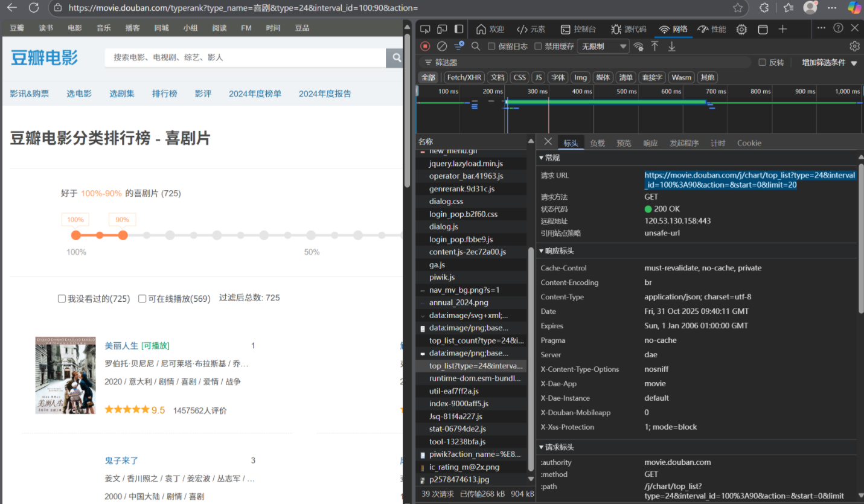Click browser refresh button

(34, 8)
